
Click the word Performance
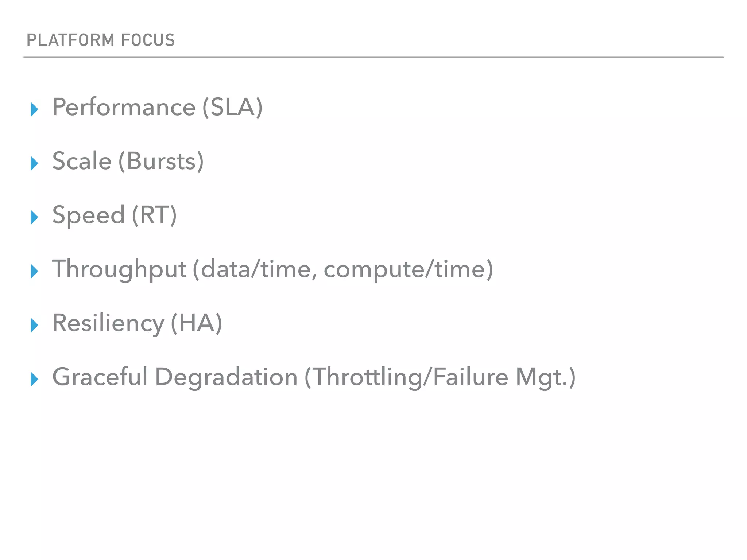(124, 108)
